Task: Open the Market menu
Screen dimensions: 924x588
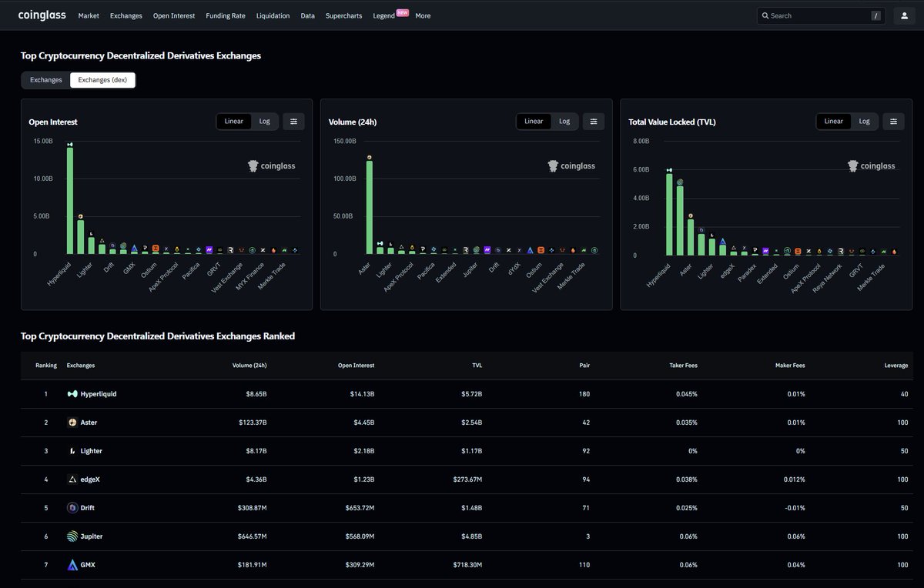Action: click(x=89, y=15)
